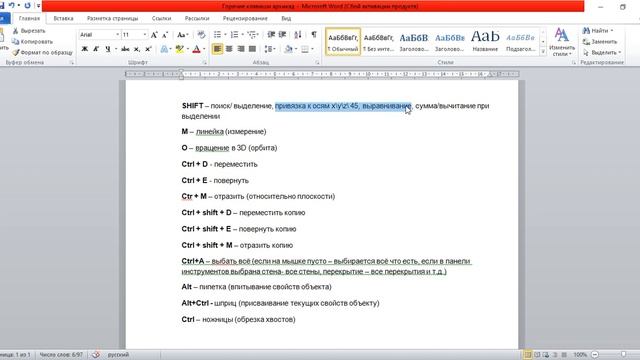This screenshot has height=360, width=640.
Task: Click the zoom out minus button
Action: pyautogui.click(x=595, y=355)
